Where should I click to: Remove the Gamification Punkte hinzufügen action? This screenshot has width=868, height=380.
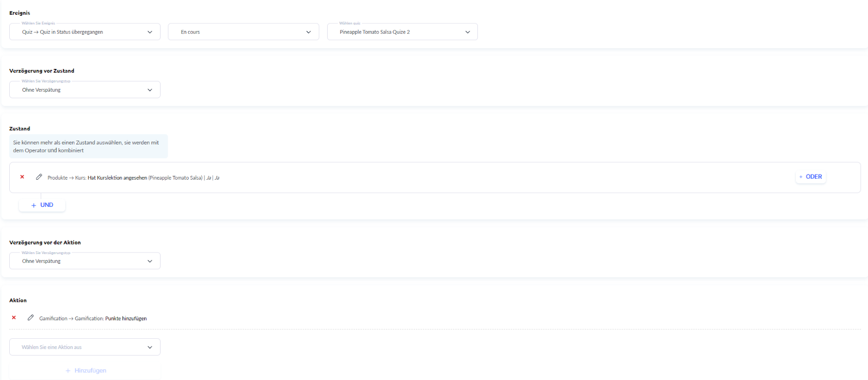[x=14, y=318]
